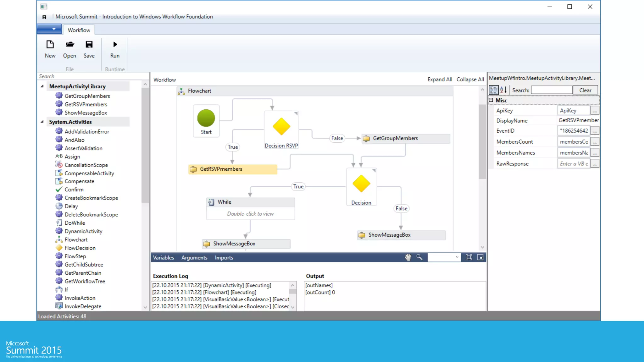Select the pan hand tool icon
This screenshot has width=644, height=362.
[x=408, y=257]
